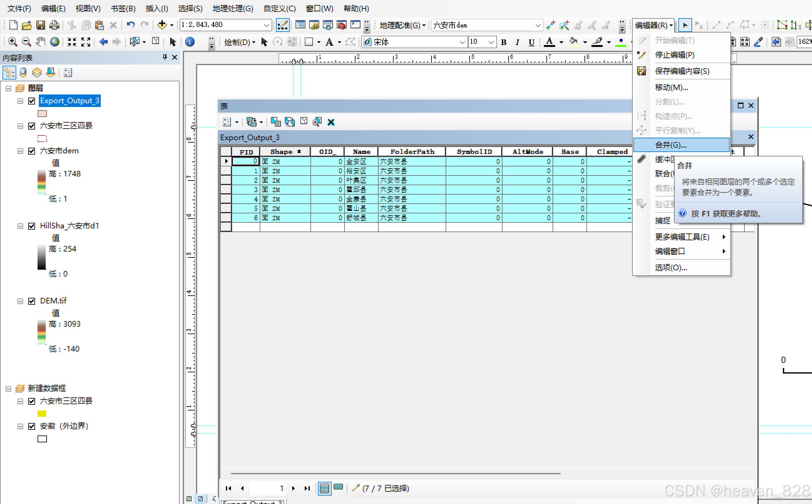The image size is (812, 504).
Task: Select the Pan hand tool
Action: coord(40,42)
